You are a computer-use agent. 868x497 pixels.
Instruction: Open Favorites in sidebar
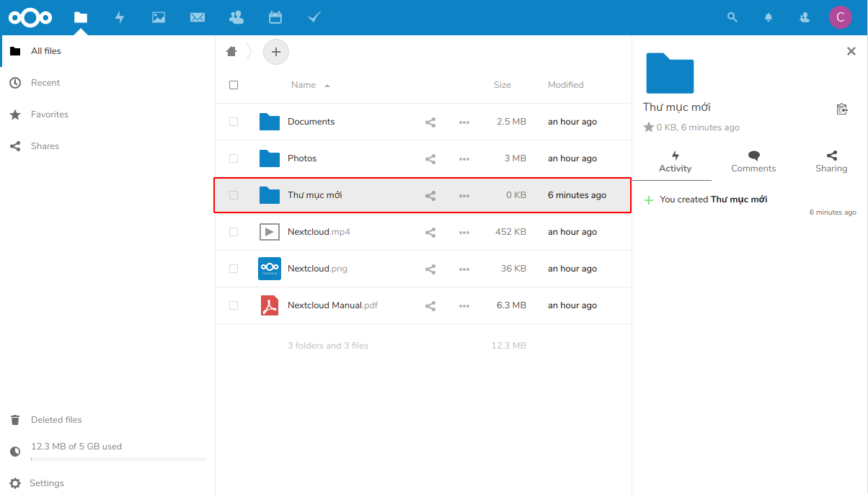(x=108, y=115)
